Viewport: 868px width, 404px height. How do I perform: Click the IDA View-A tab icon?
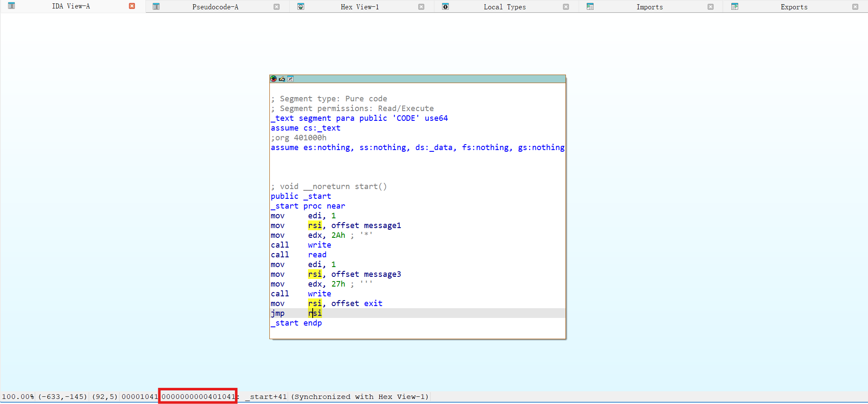(11, 6)
